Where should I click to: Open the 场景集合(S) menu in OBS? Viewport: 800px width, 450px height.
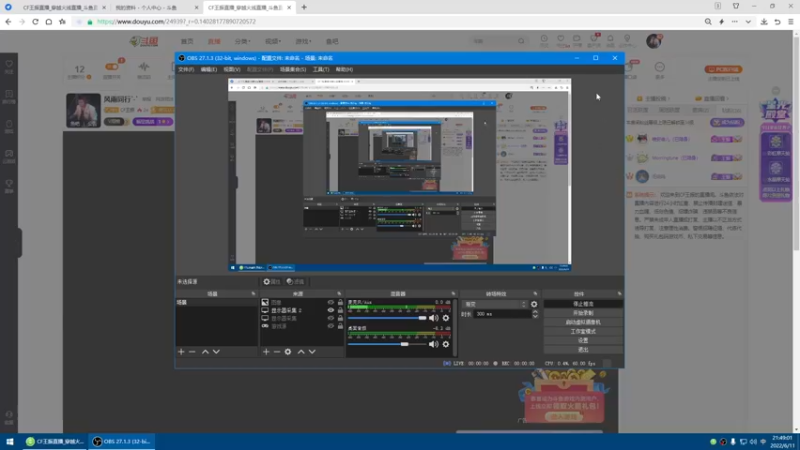tap(293, 69)
